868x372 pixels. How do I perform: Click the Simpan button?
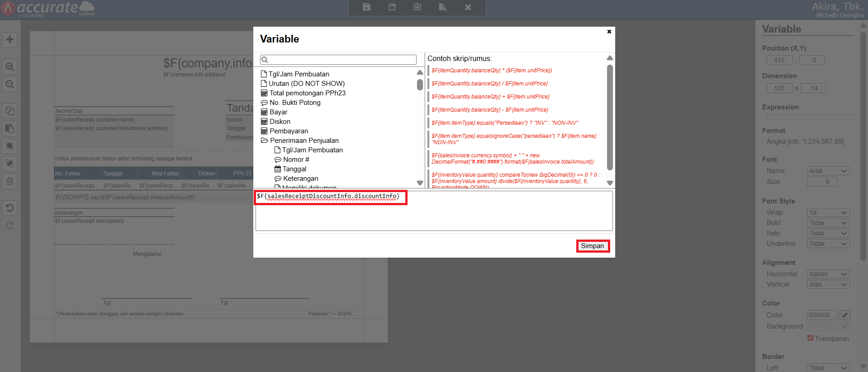click(592, 246)
